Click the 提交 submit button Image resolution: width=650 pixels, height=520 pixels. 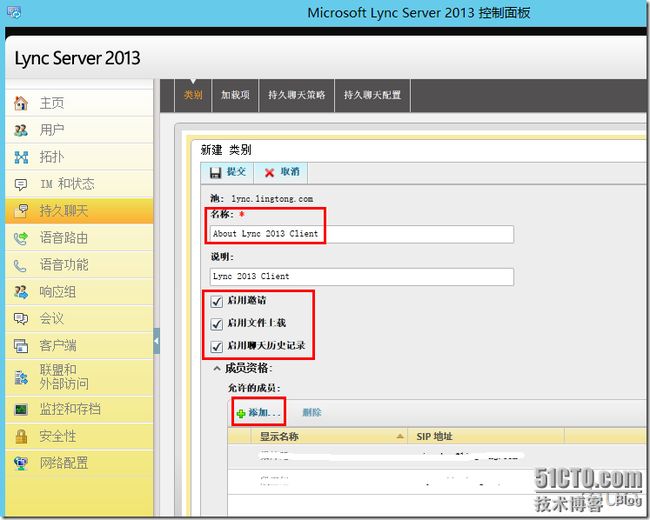(227, 173)
